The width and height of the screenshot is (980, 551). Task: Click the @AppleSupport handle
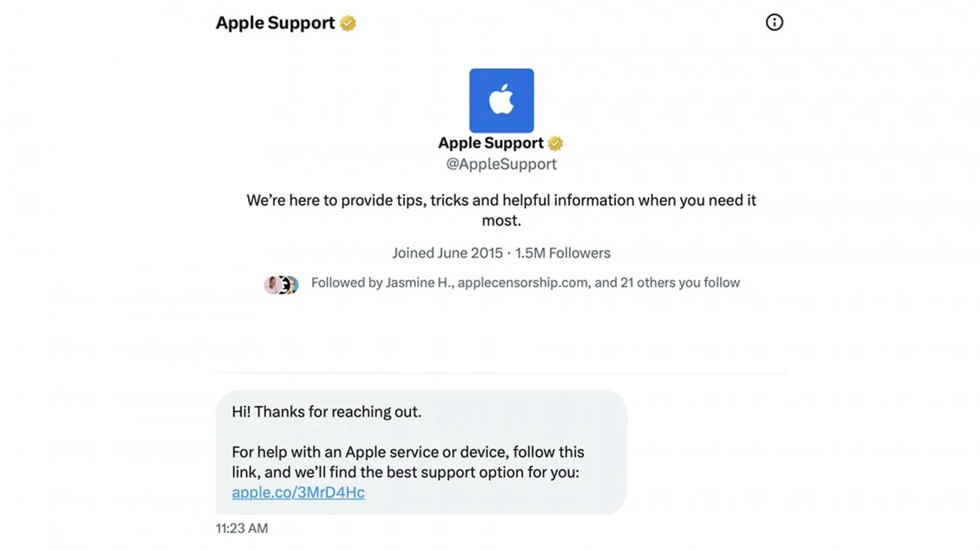501,164
